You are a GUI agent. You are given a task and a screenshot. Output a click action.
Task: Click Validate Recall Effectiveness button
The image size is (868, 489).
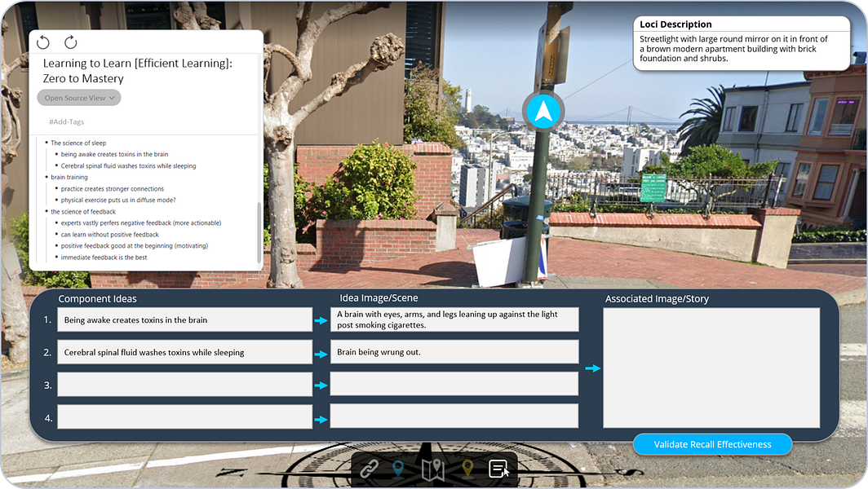click(x=712, y=444)
